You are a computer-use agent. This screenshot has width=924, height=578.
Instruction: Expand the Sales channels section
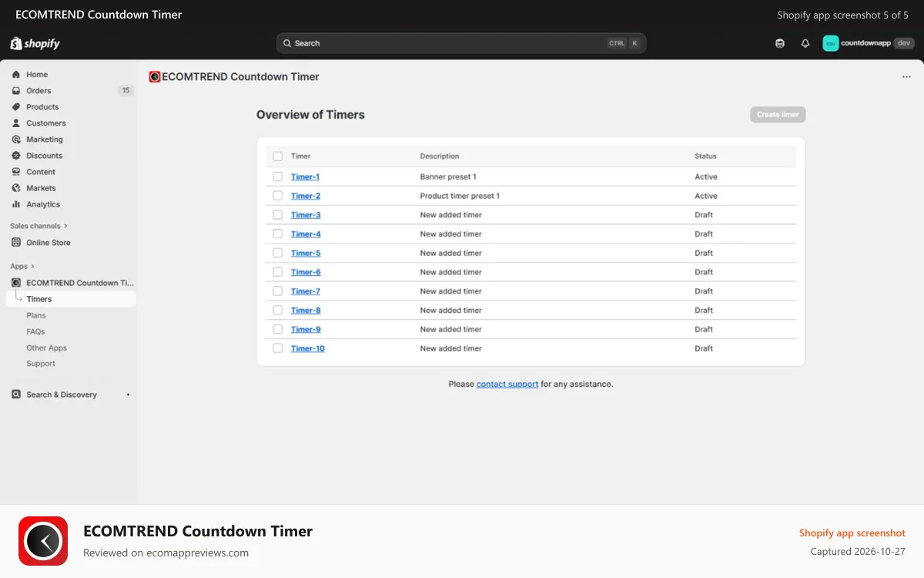pos(39,226)
